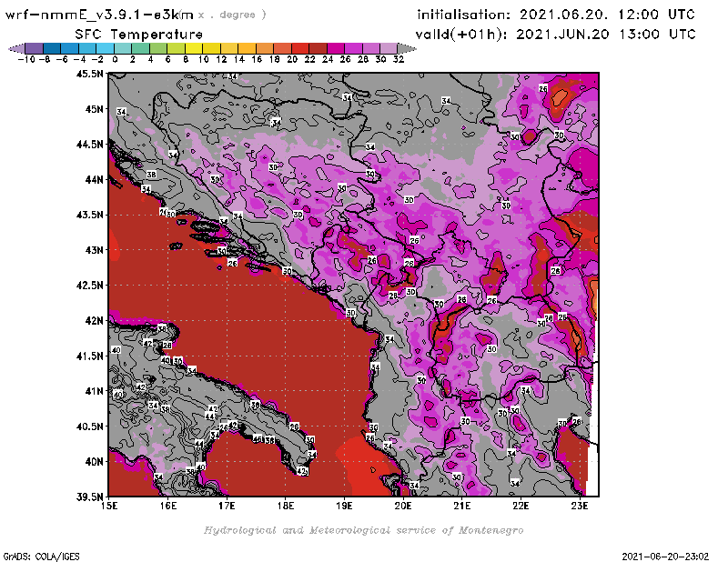Click the '44.5N' latitude axis label

click(x=89, y=145)
